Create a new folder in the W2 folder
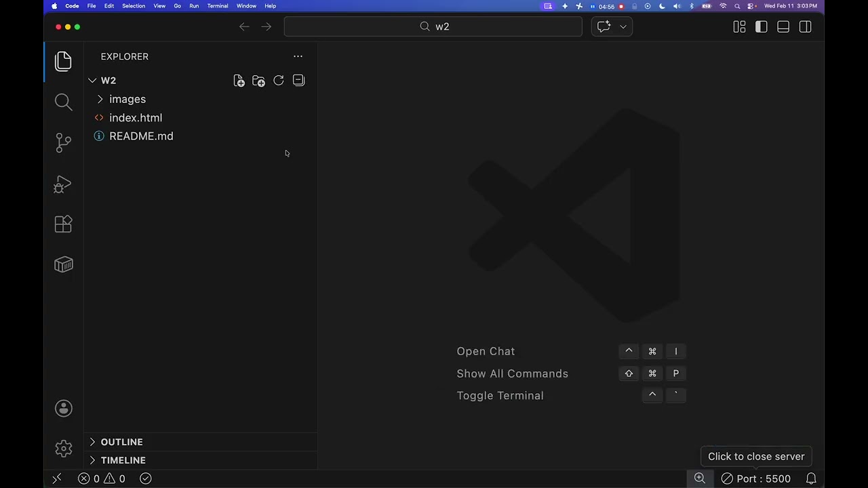868x488 pixels. pyautogui.click(x=258, y=81)
